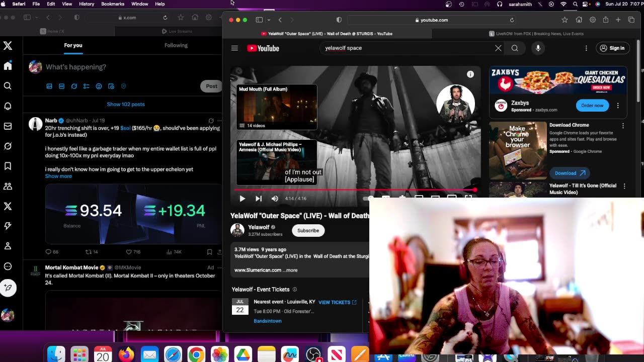The image size is (644, 362).
Task: Open the More circle in X sidebar
Action: coord(8,266)
